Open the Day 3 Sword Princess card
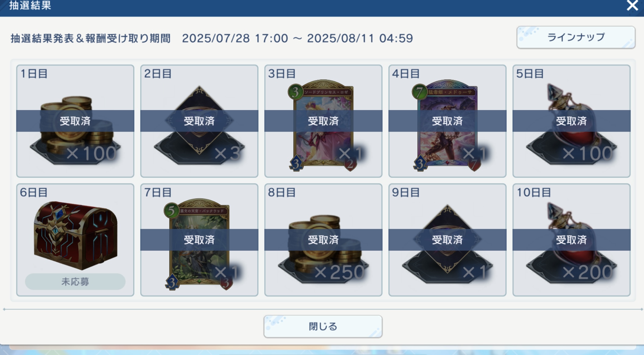Viewport: 644px width, 355px height. point(323,126)
